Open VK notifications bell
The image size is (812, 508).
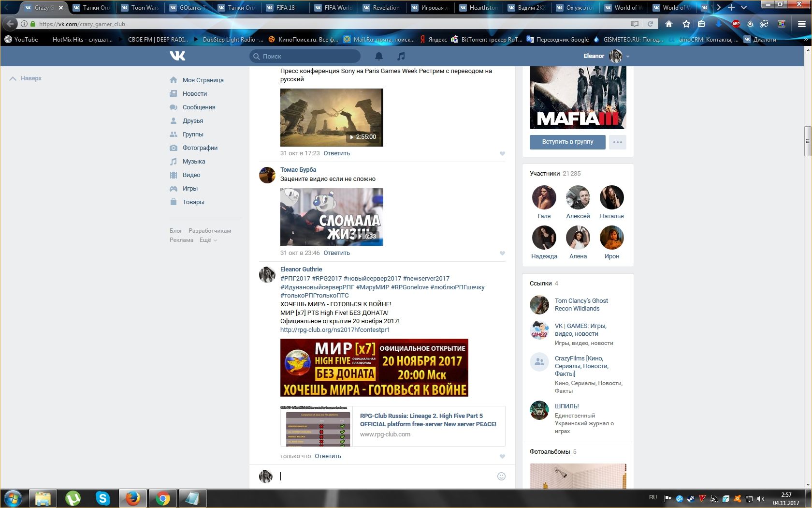click(x=379, y=57)
